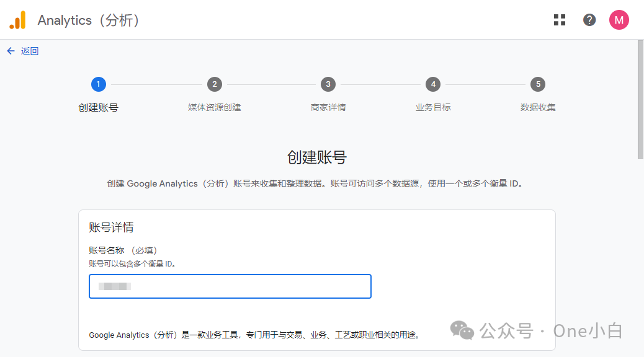644x357 pixels.
Task: Click the Google Analytics logo
Action: [x=17, y=20]
